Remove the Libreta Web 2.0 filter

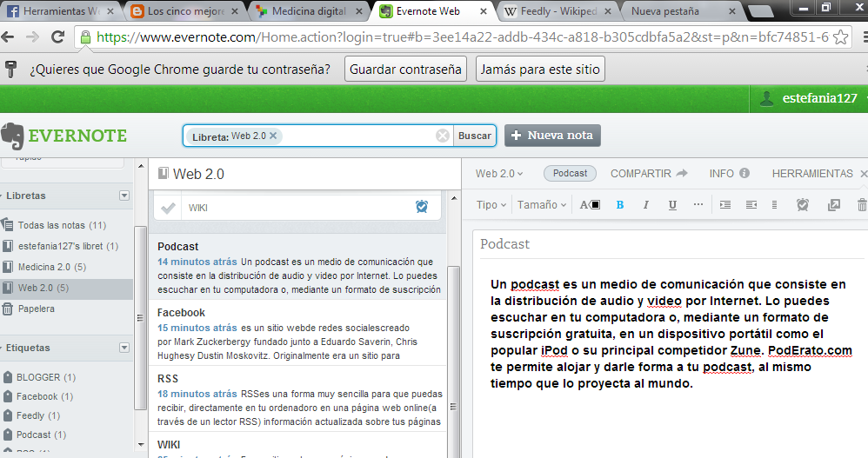[273, 136]
